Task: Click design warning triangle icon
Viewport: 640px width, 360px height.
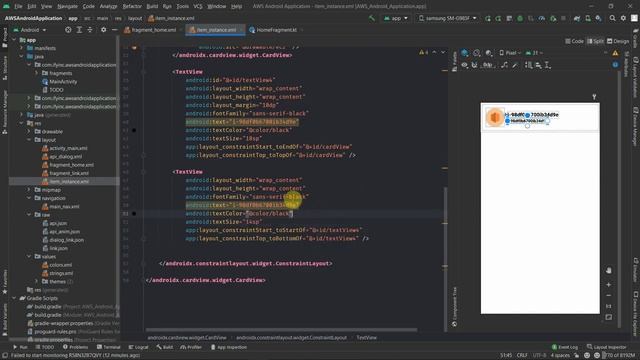Action: point(615,53)
